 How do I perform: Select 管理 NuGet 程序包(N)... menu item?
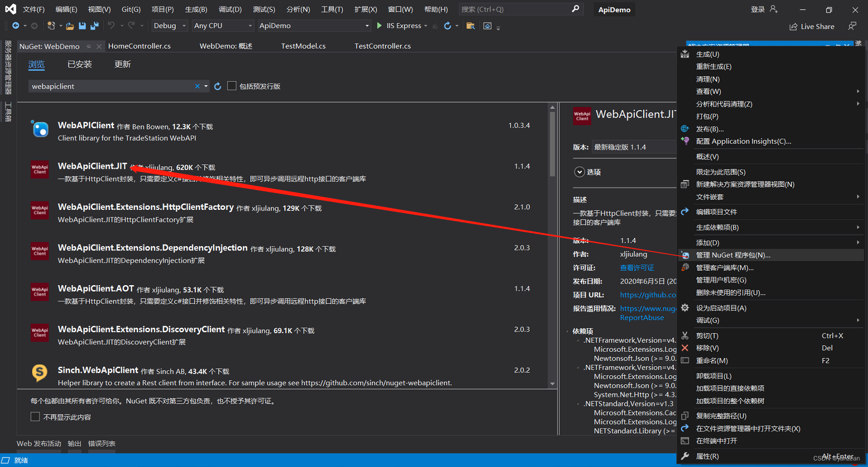[771, 255]
